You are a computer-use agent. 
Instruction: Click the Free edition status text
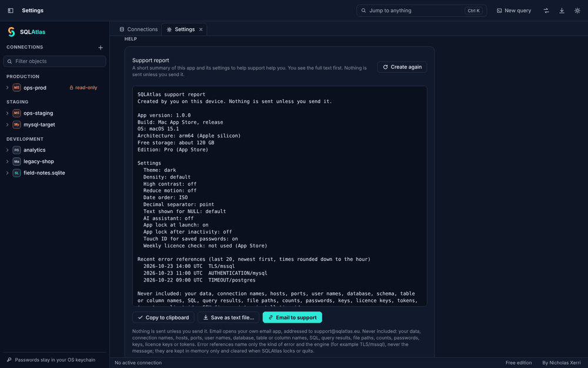519,363
